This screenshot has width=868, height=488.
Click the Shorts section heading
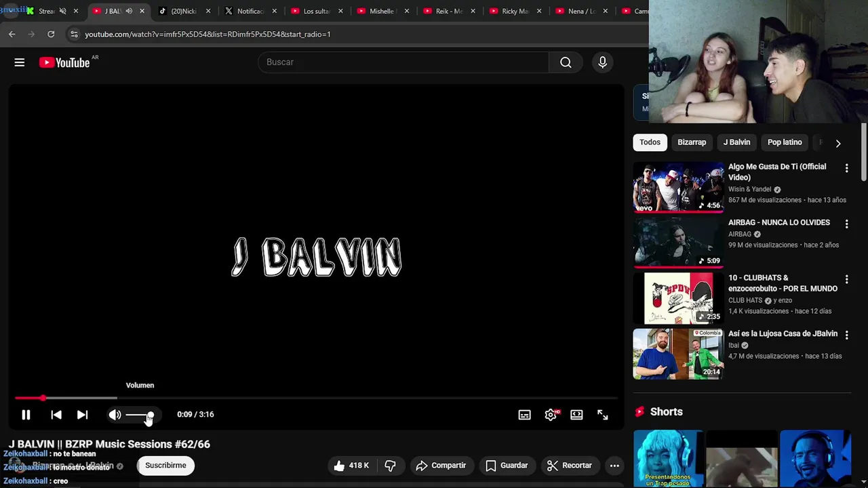667,412
